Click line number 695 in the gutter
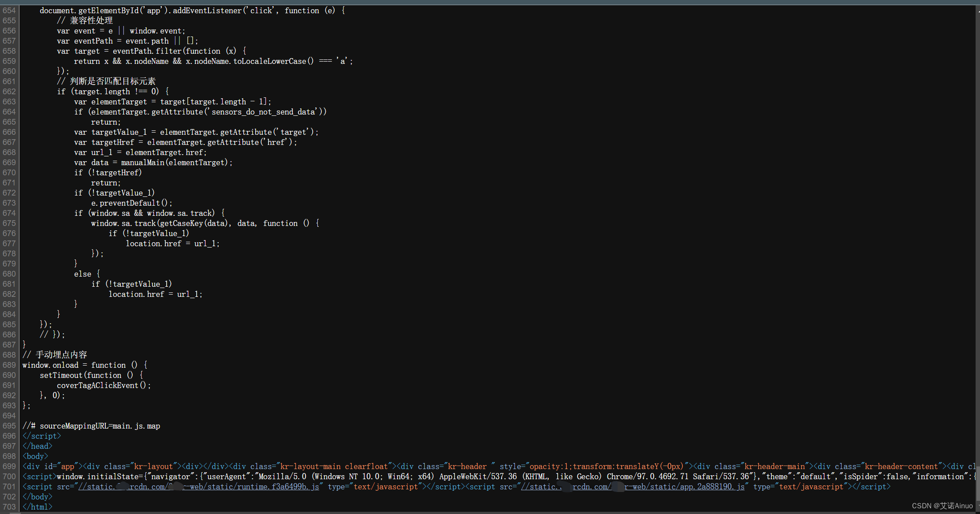The image size is (980, 514). pyautogui.click(x=9, y=426)
